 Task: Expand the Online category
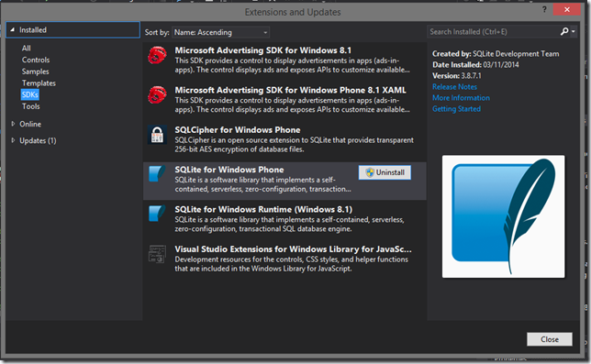point(13,124)
